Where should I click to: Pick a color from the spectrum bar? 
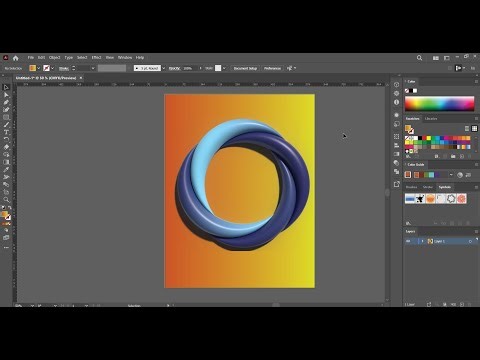point(439,104)
